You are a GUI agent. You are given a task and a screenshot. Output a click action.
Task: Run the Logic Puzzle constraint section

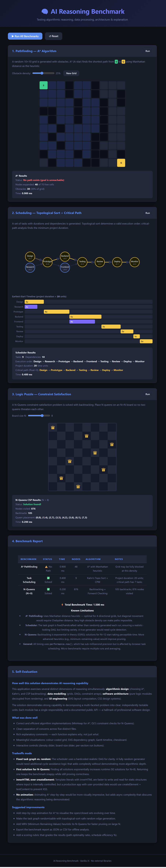(147, 394)
